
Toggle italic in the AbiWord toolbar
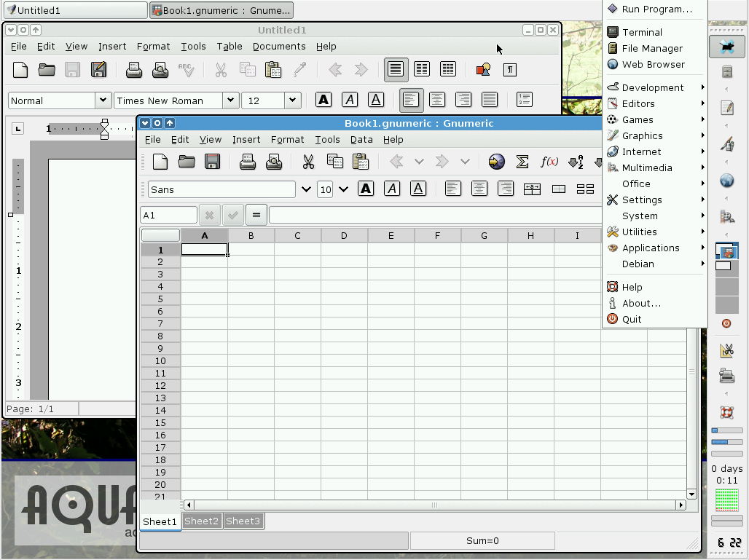[x=350, y=100]
